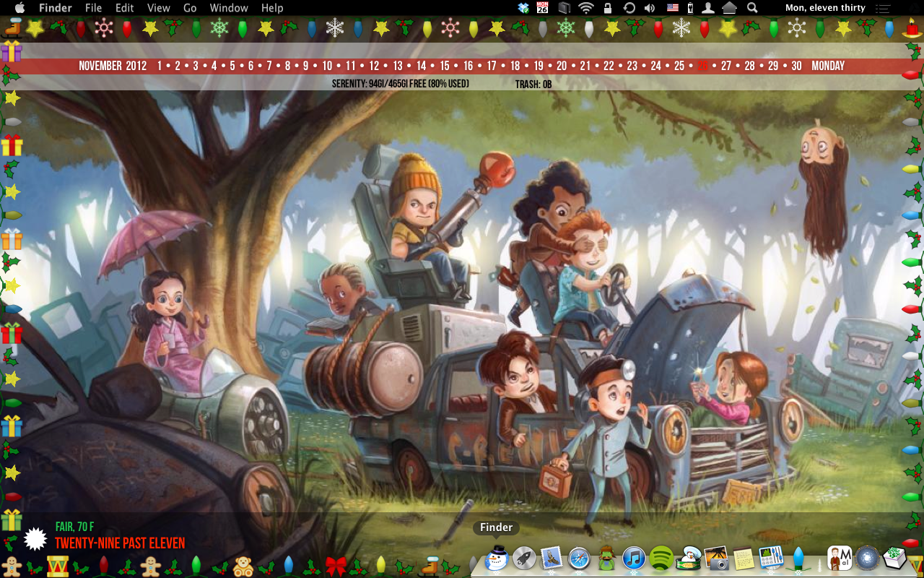
Task: Click the house-shaped menu bar icon
Action: pyautogui.click(x=729, y=8)
